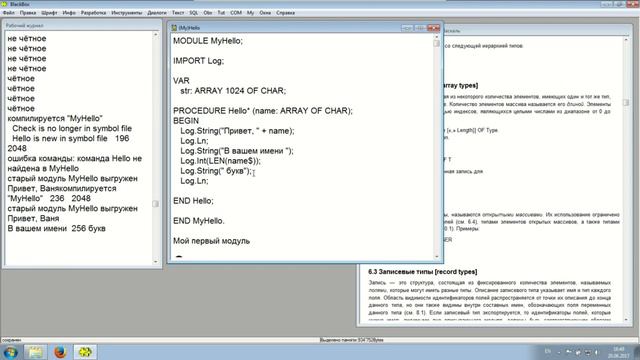The height and width of the screenshot is (360, 640).
Task: Click the up arrow of the documentation scrollbar
Action: [x=626, y=40]
